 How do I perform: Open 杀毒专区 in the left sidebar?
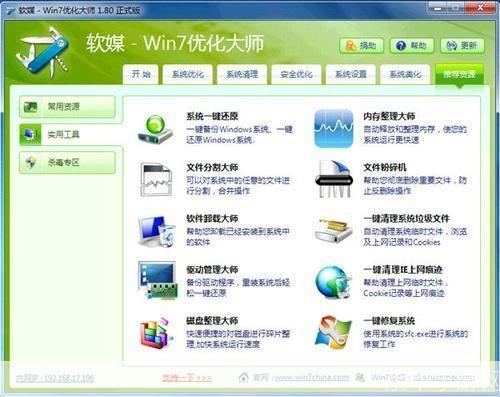coord(67,162)
